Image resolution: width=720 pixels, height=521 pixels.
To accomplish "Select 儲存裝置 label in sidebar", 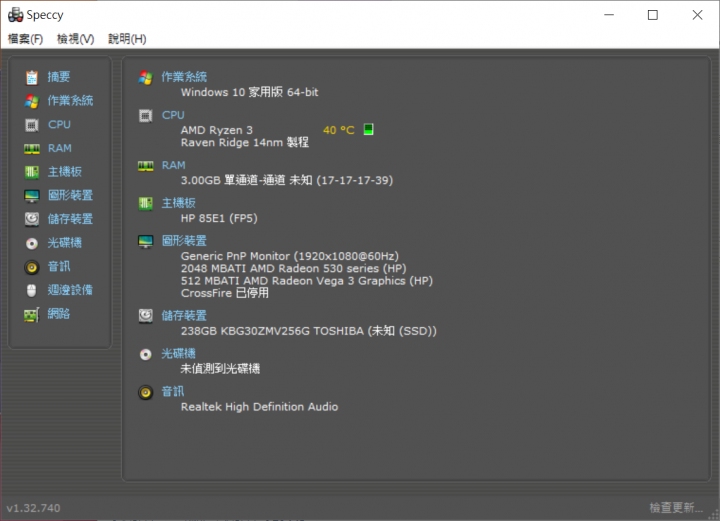I will pyautogui.click(x=70, y=219).
